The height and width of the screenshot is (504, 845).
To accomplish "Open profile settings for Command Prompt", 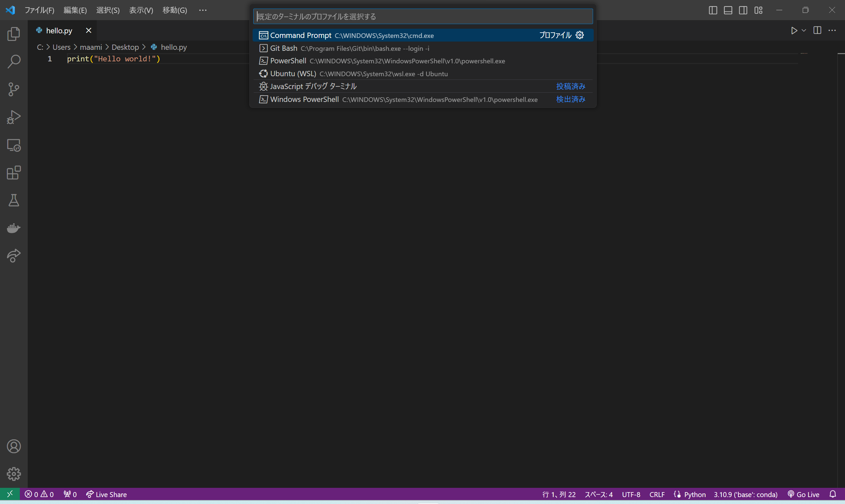I will tap(580, 35).
